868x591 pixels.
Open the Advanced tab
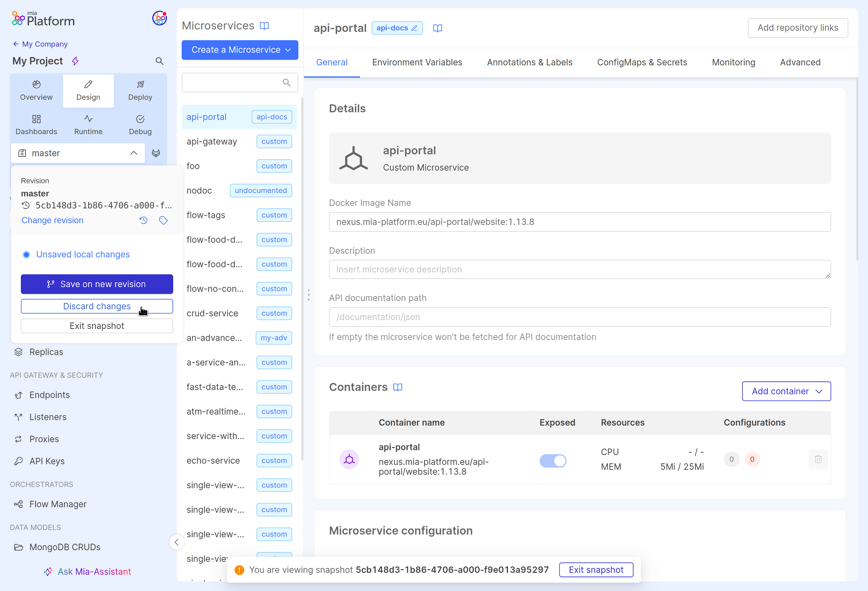click(800, 62)
